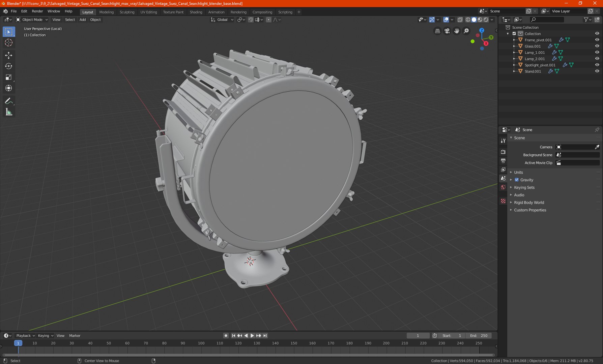
Task: Activate the Rotate tool
Action: pyautogui.click(x=9, y=66)
